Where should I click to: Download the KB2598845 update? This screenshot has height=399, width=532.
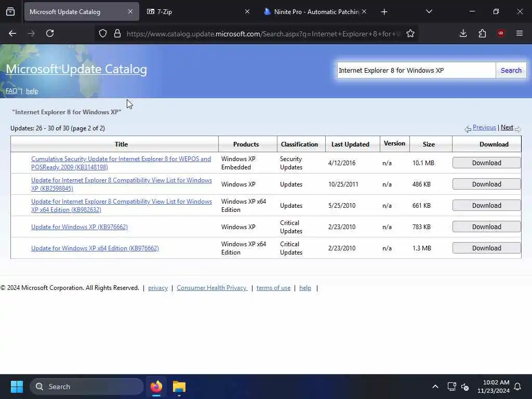point(486,184)
